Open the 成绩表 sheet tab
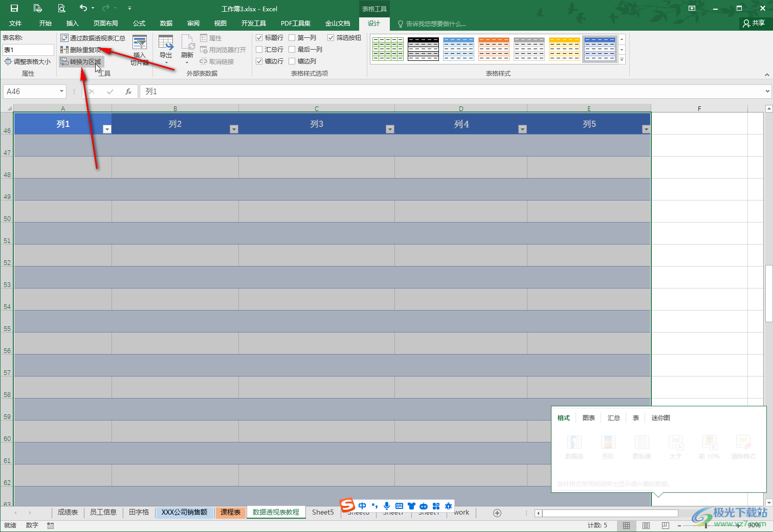 click(68, 512)
